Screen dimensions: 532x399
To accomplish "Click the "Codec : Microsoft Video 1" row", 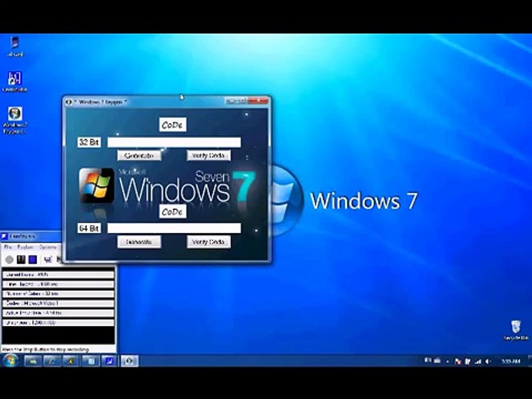I will (x=58, y=303).
